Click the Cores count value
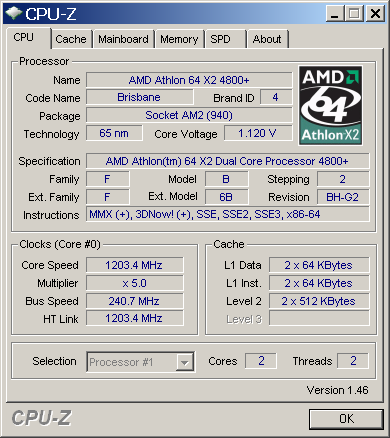This screenshot has width=390, height=438. (x=261, y=361)
